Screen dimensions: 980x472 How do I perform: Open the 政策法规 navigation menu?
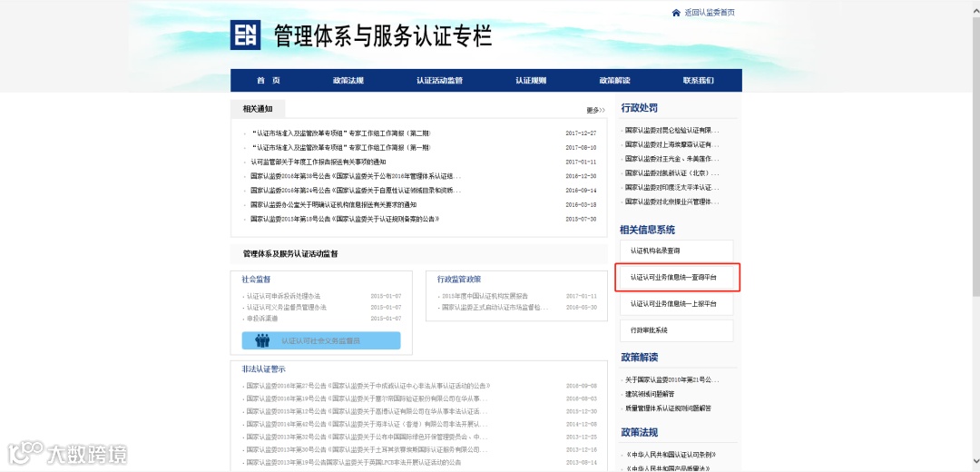pos(348,81)
